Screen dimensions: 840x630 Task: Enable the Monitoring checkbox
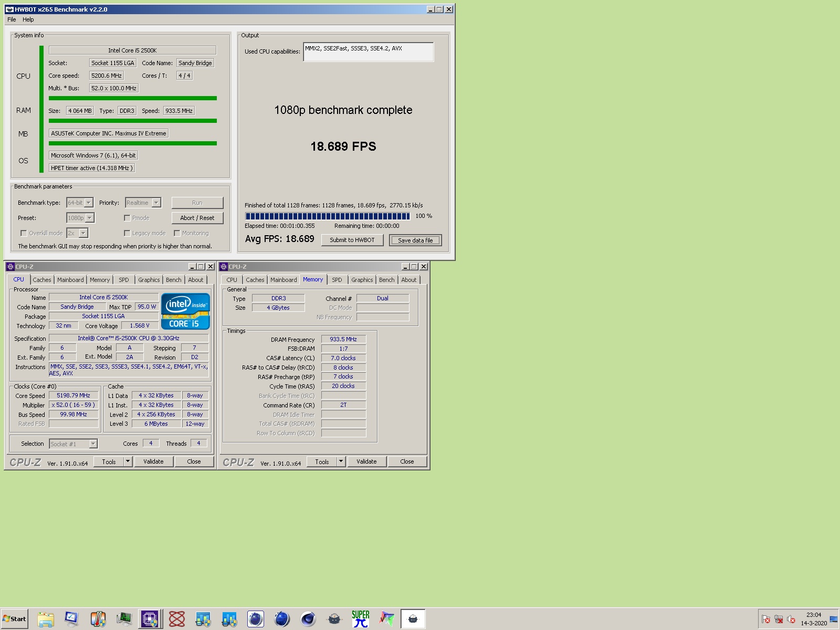(x=177, y=233)
